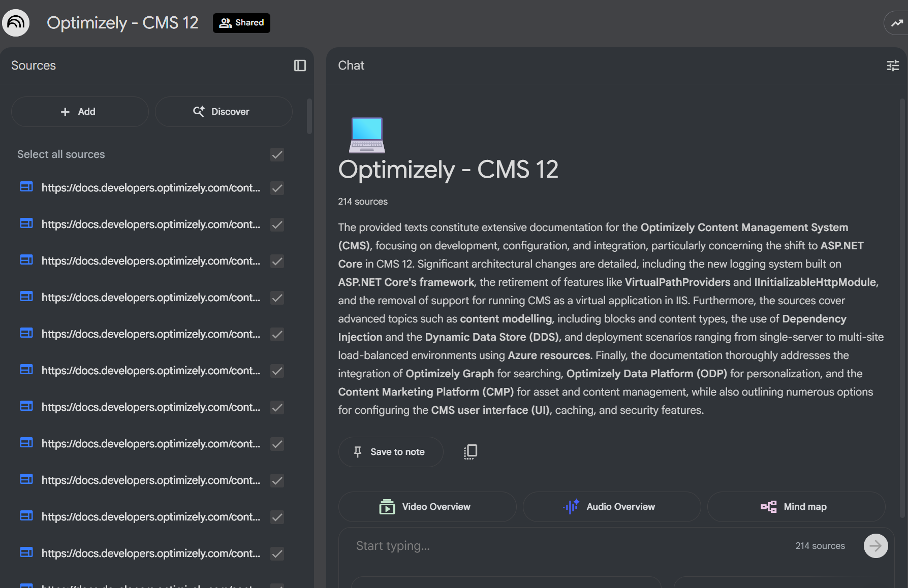Toggle the Select all sources checkbox

click(x=277, y=154)
